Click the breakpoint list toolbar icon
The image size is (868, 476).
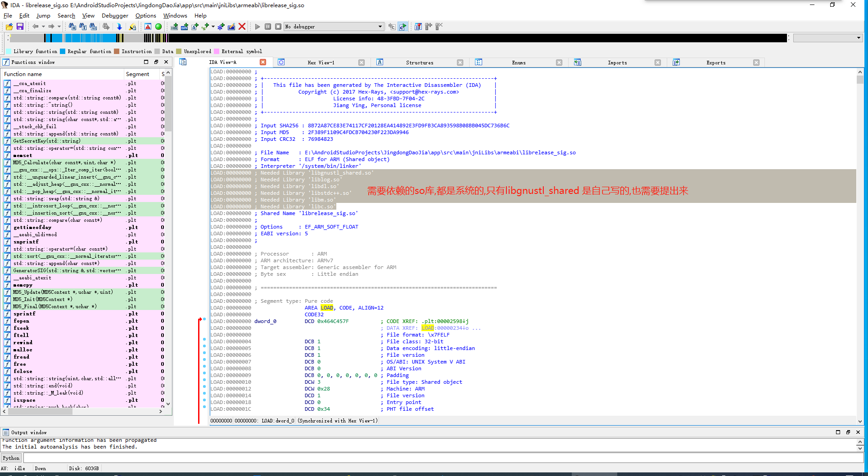(418, 27)
